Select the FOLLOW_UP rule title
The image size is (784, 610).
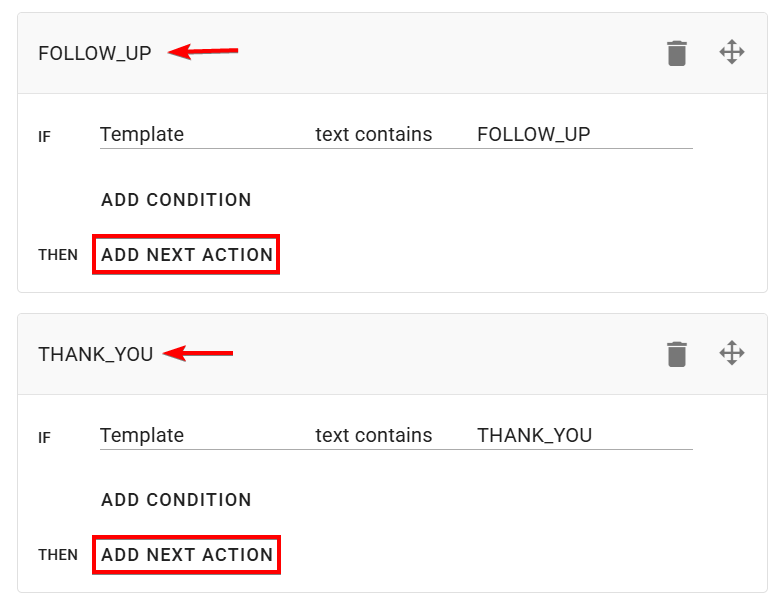(95, 54)
